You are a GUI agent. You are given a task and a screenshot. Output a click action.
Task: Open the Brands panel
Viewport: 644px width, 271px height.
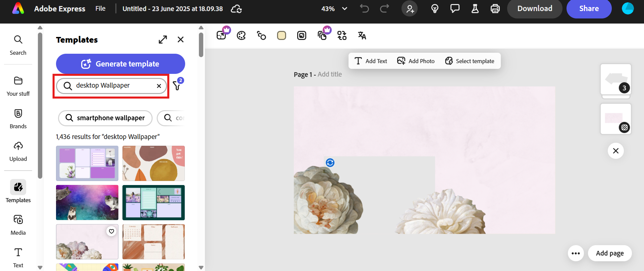click(x=18, y=119)
